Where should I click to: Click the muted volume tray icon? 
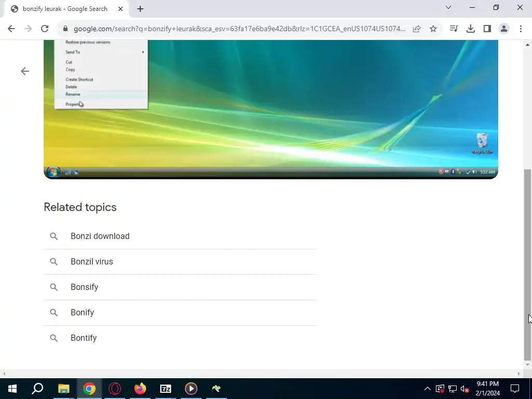pos(465,389)
